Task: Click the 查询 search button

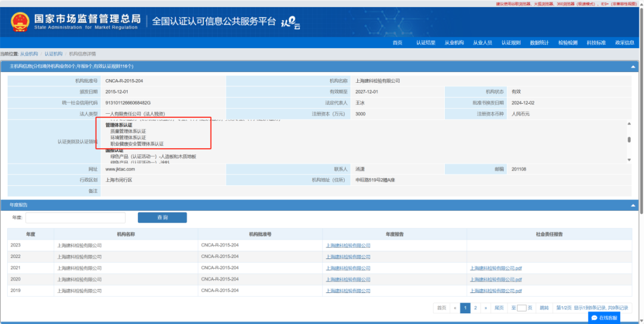Action: [x=162, y=217]
